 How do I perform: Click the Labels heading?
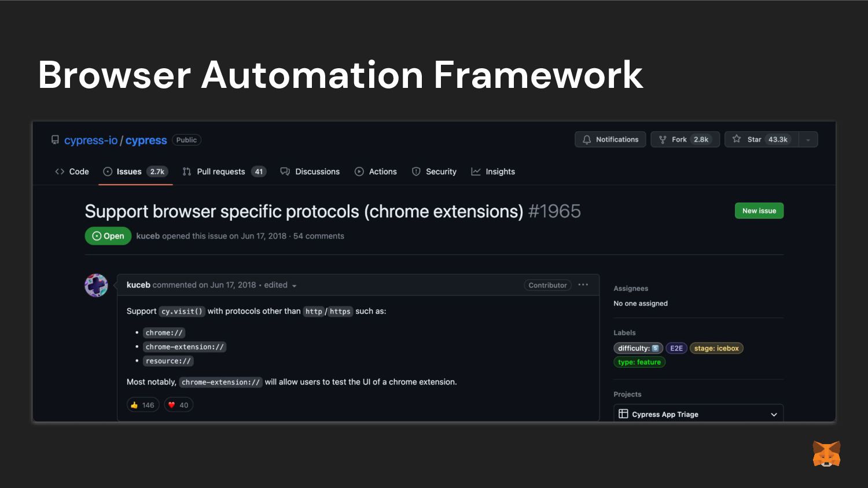pyautogui.click(x=624, y=333)
